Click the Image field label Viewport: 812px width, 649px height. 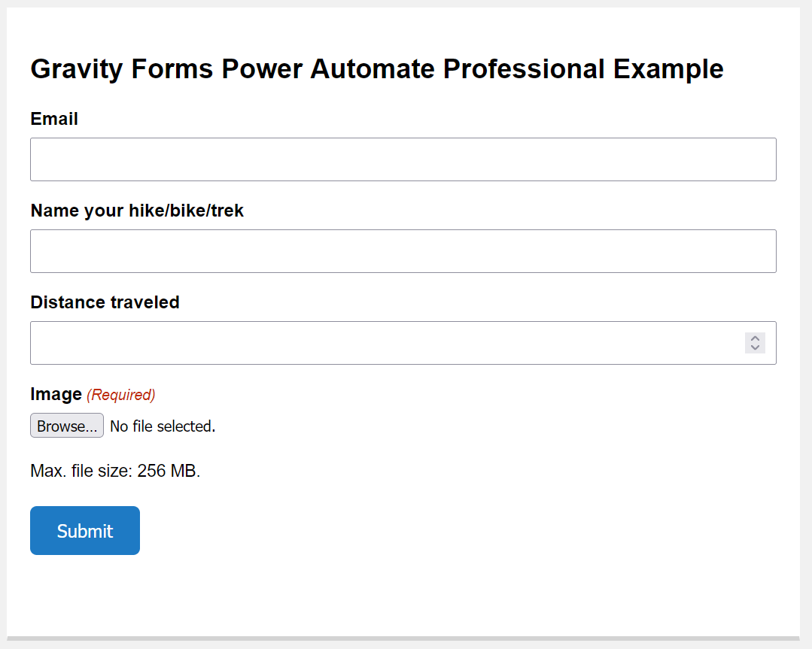coord(56,394)
